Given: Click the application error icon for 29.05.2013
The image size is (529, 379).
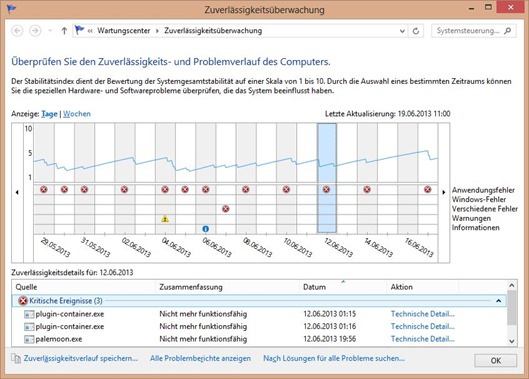Looking at the screenshot, I should 44,189.
